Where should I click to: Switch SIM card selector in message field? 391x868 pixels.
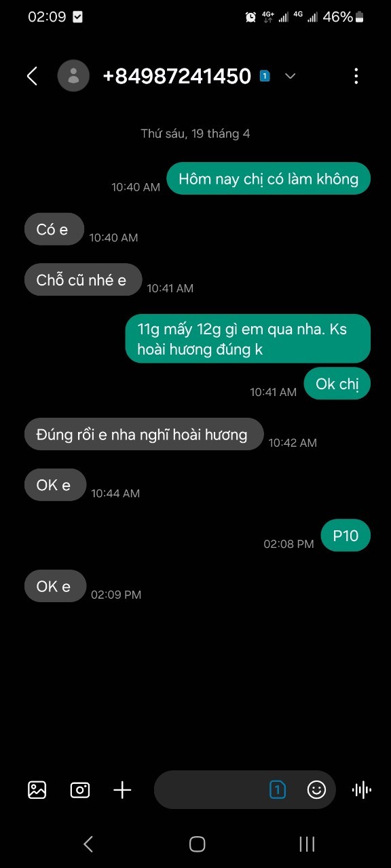click(277, 789)
